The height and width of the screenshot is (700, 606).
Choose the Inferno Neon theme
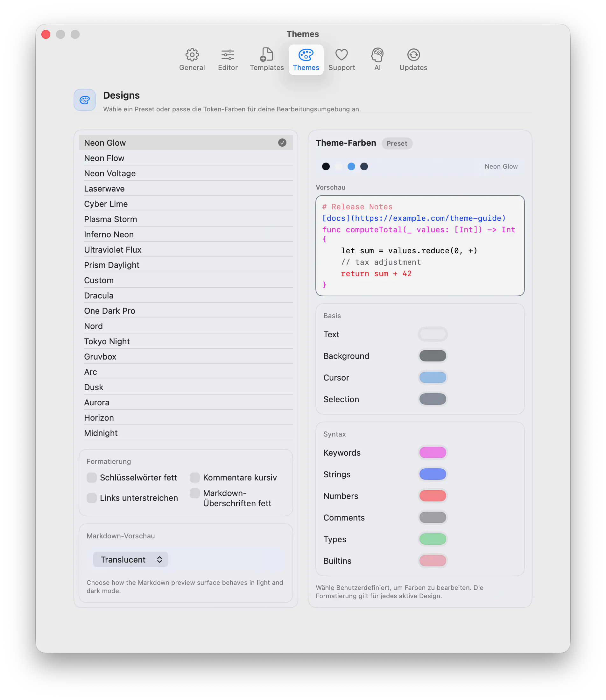(186, 234)
